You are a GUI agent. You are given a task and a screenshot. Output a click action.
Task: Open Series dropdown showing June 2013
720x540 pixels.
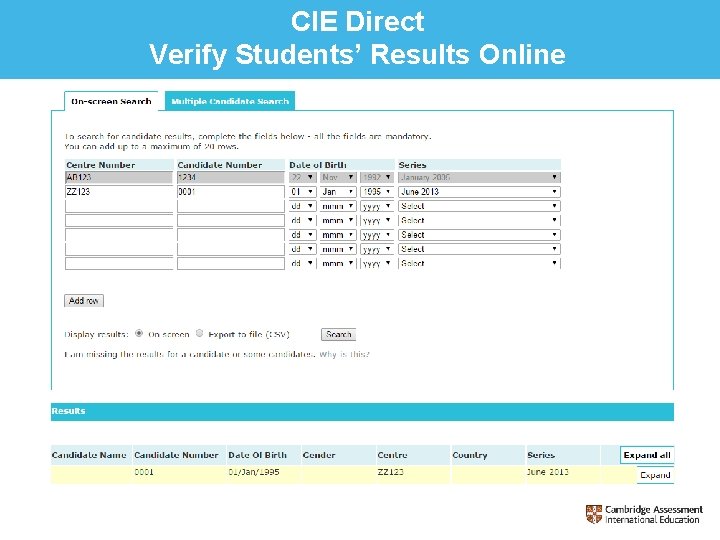point(479,191)
